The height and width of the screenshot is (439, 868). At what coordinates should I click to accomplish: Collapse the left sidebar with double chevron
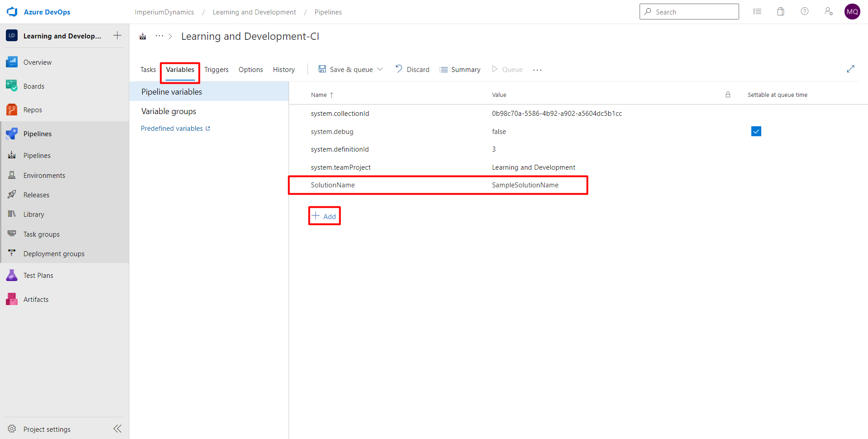click(x=117, y=429)
